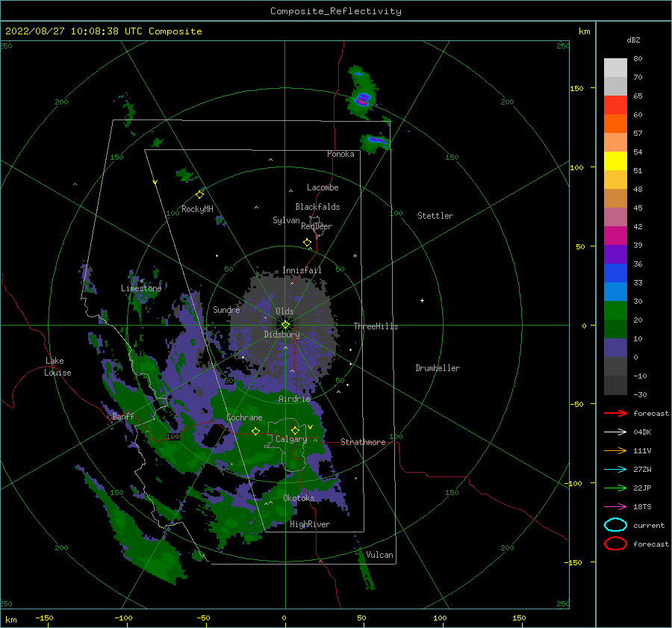Click the white 04DK arrow icon

pos(615,432)
